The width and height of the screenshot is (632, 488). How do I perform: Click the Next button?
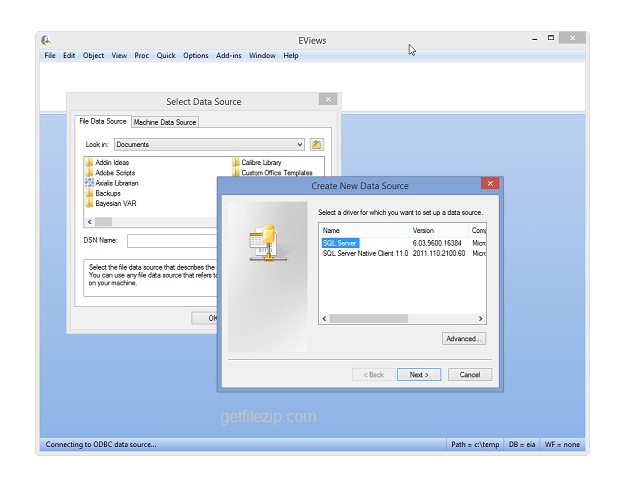coord(419,375)
